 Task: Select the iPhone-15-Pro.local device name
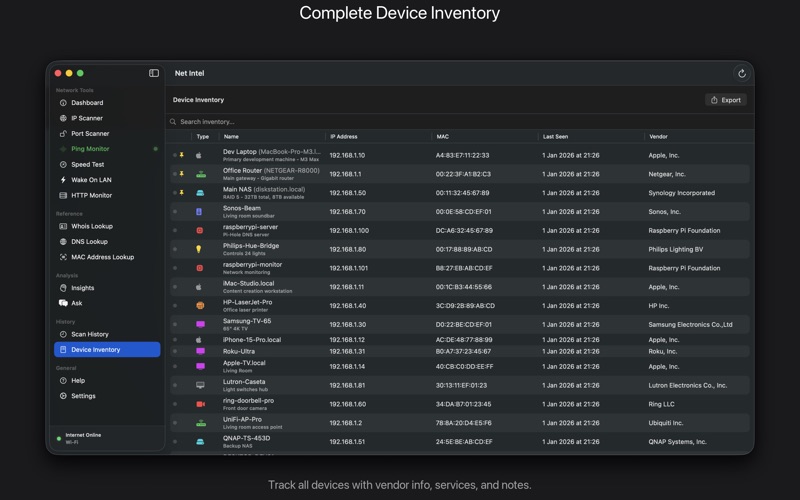point(252,340)
